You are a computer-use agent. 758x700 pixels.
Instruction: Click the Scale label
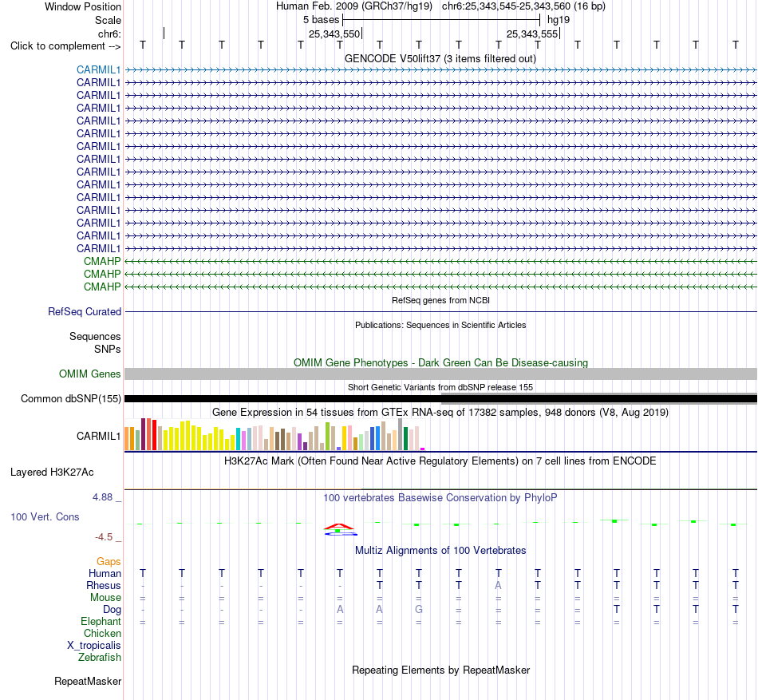click(108, 20)
